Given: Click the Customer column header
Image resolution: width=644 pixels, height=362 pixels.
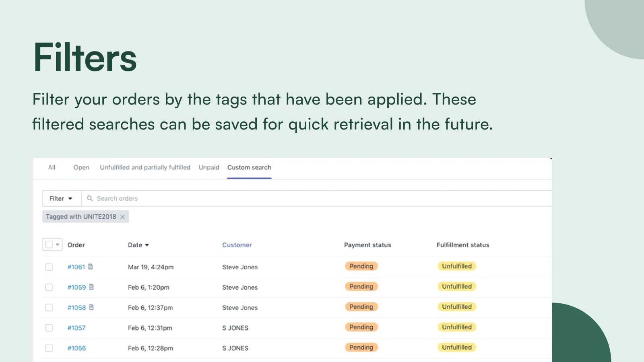Looking at the screenshot, I should 237,245.
